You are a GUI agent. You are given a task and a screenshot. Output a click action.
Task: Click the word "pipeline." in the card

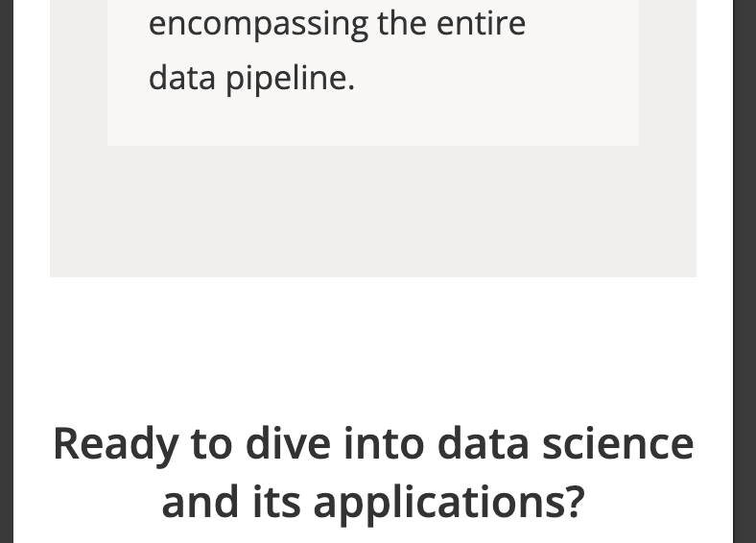(x=291, y=79)
